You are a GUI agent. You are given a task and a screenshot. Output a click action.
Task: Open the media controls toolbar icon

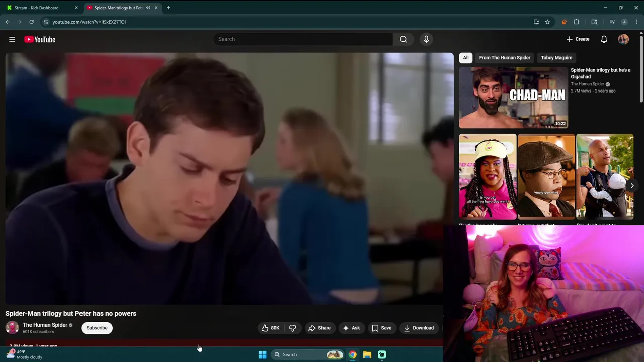pyautogui.click(x=612, y=22)
